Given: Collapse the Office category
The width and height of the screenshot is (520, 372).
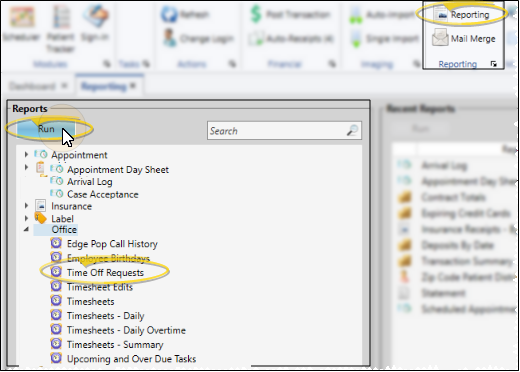Looking at the screenshot, I should point(26,229).
